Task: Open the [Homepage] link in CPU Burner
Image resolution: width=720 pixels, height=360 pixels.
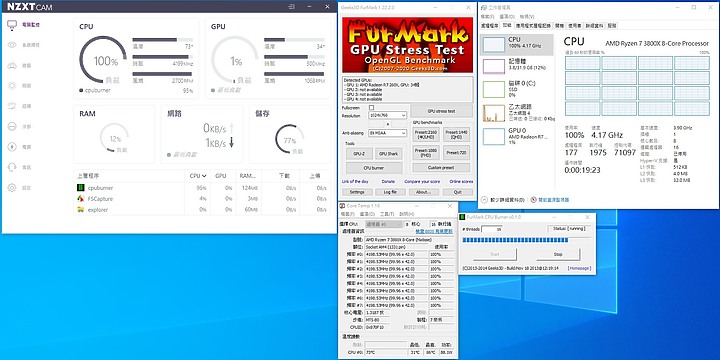Action: (x=579, y=268)
